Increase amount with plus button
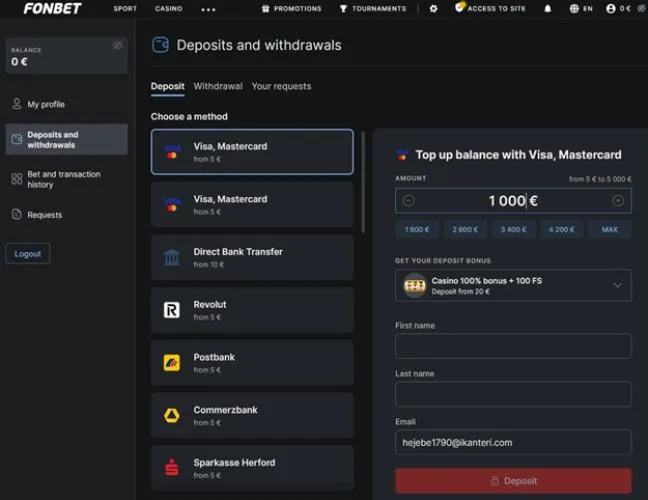 [x=618, y=200]
